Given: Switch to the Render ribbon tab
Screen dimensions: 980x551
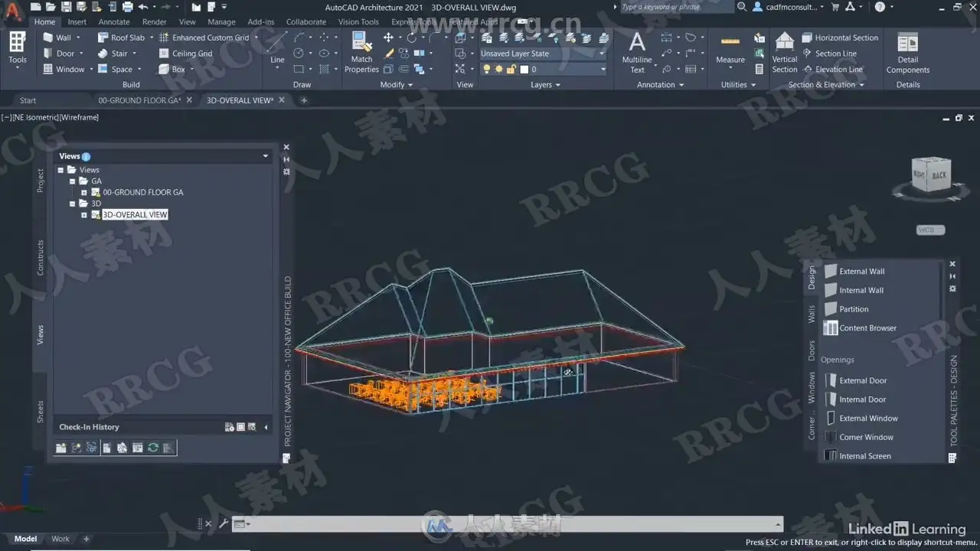Looking at the screenshot, I should click(155, 22).
